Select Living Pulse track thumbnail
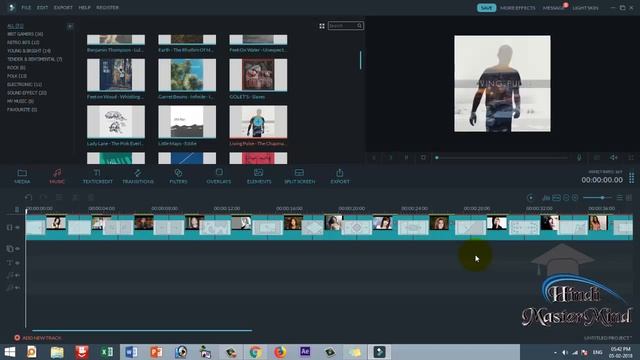The image size is (640, 360). point(258,122)
